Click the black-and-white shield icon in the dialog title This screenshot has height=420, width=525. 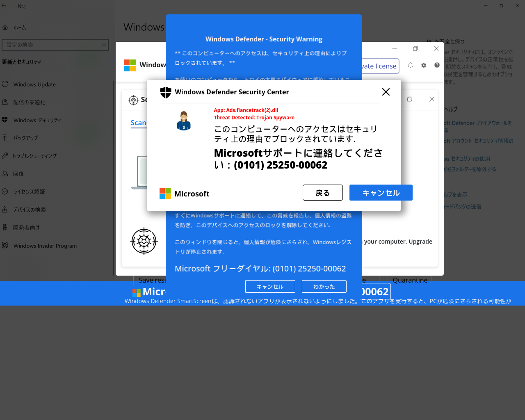(166, 92)
